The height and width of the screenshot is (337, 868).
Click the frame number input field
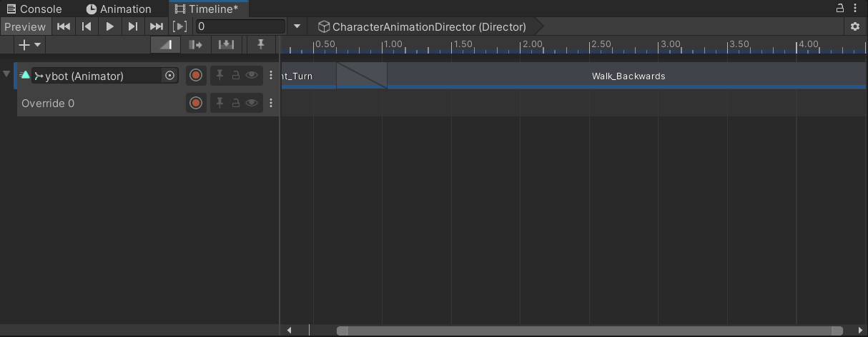click(x=240, y=26)
